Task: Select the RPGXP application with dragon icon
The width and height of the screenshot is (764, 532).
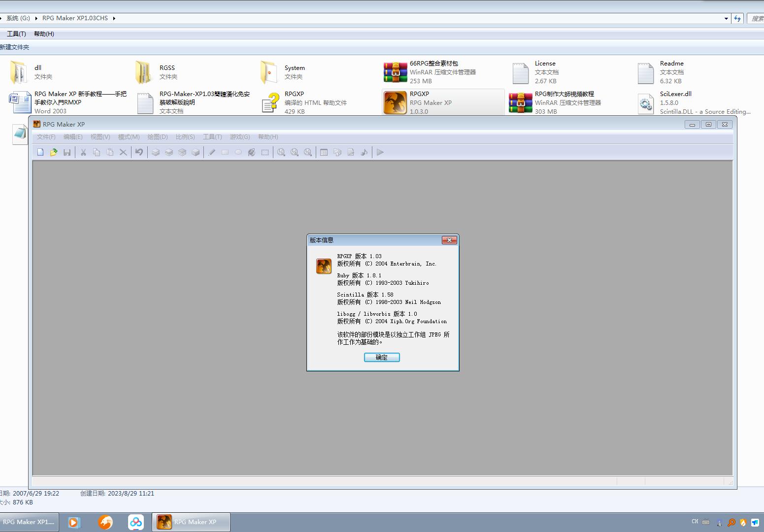Action: 443,102
